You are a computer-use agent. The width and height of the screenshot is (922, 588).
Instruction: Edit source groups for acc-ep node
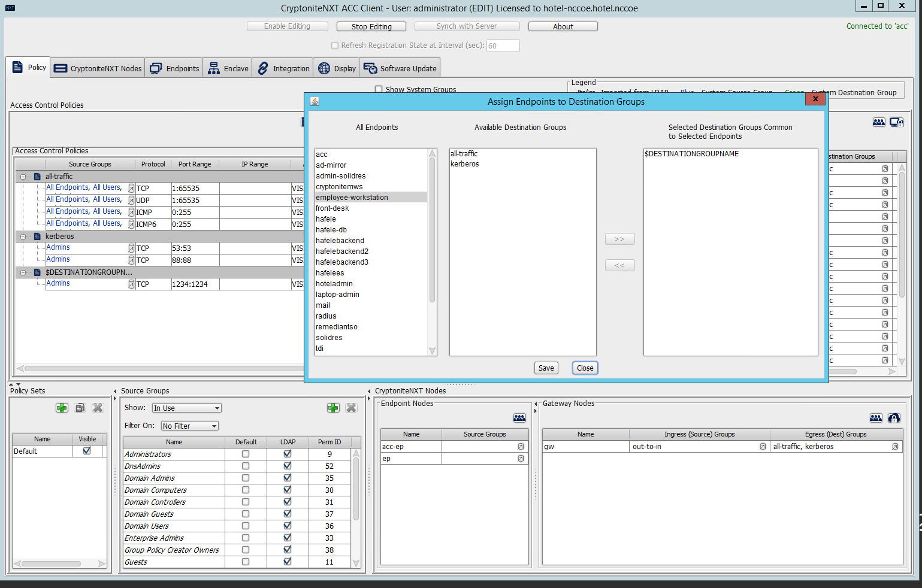pyautogui.click(x=521, y=447)
